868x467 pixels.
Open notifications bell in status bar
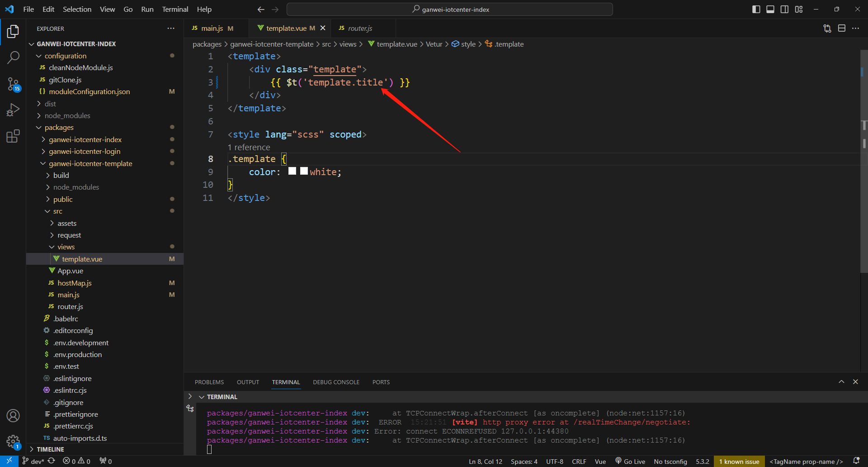pos(856,461)
